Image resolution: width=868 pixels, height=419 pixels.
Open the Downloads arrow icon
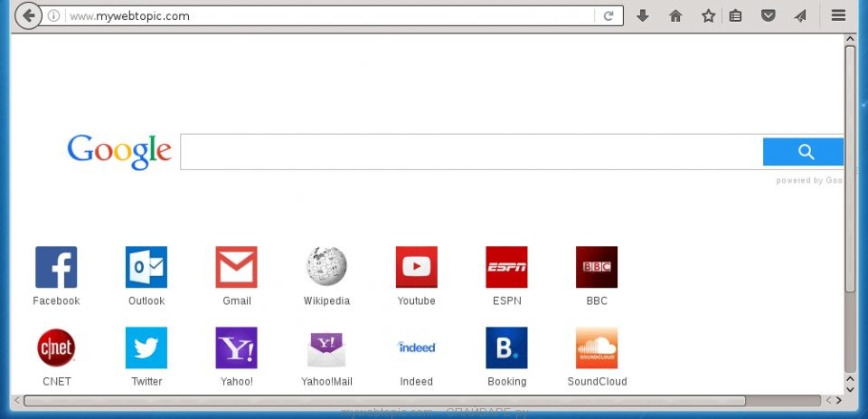pyautogui.click(x=643, y=15)
